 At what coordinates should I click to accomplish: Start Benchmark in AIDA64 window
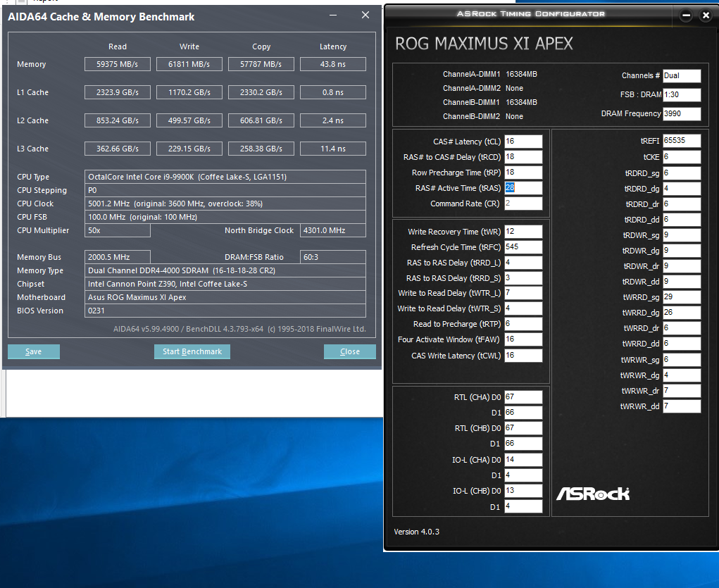click(192, 351)
